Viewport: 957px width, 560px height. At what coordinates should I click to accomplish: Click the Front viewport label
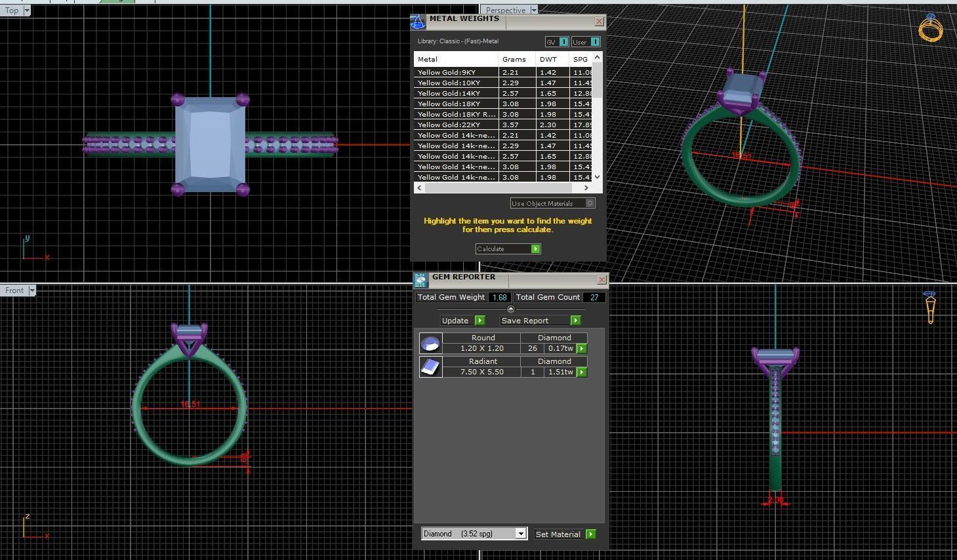point(14,290)
